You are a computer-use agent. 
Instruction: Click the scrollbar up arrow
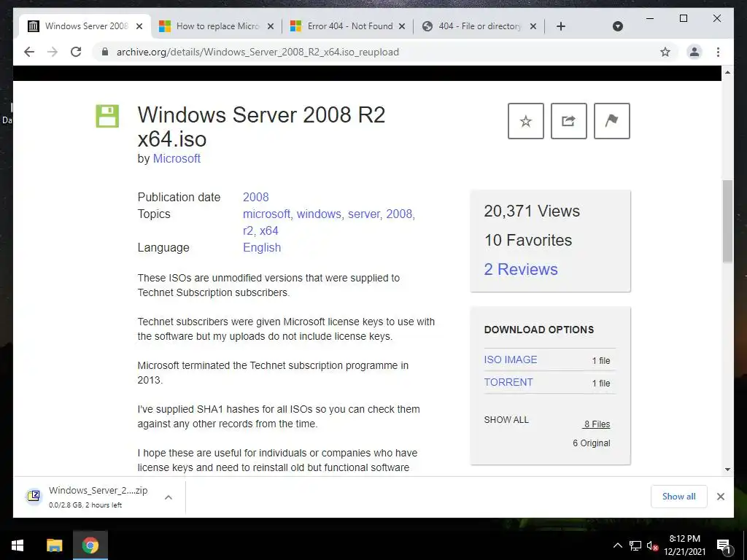(727, 72)
